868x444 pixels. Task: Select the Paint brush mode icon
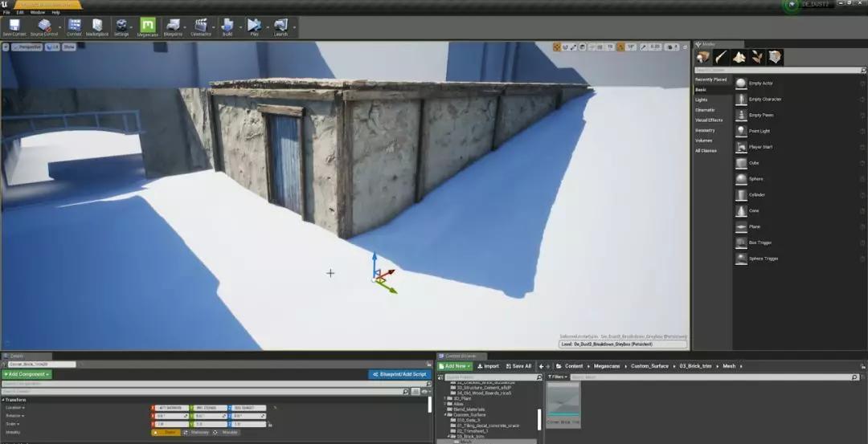tap(721, 57)
